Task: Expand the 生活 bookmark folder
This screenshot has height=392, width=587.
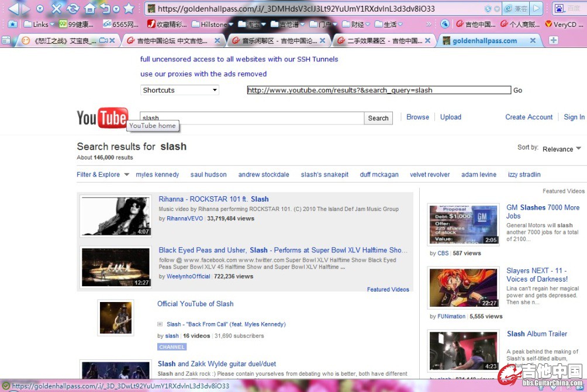Action: pyautogui.click(x=389, y=25)
